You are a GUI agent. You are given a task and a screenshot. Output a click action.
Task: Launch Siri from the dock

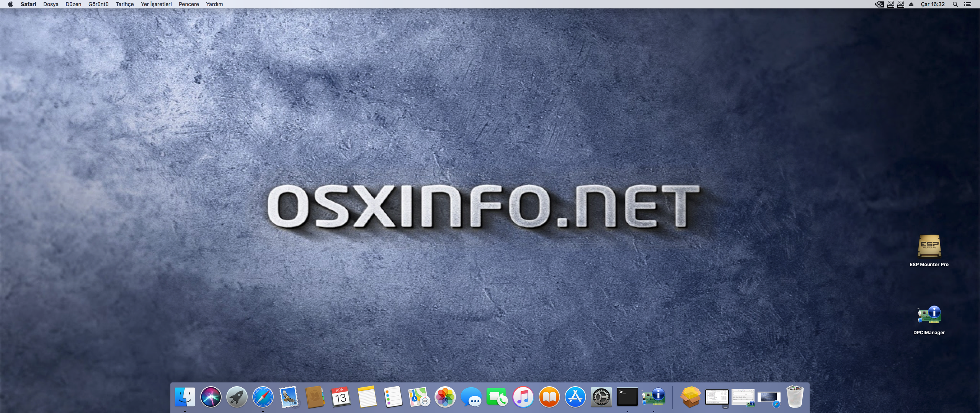pos(211,397)
